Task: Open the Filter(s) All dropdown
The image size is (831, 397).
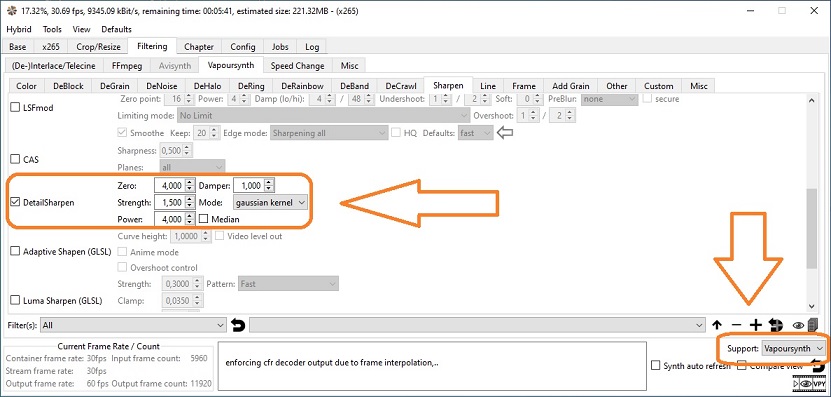Action: [134, 325]
